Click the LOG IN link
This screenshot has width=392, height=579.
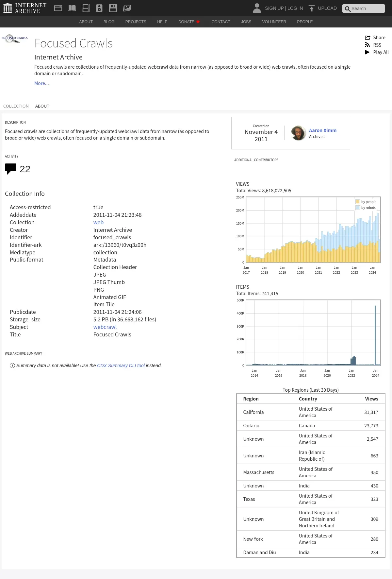point(295,8)
